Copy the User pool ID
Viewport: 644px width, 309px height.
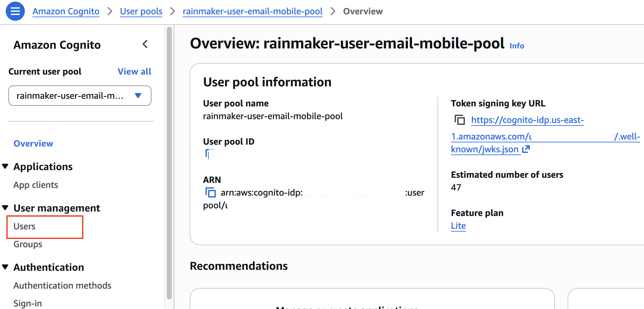(x=209, y=154)
